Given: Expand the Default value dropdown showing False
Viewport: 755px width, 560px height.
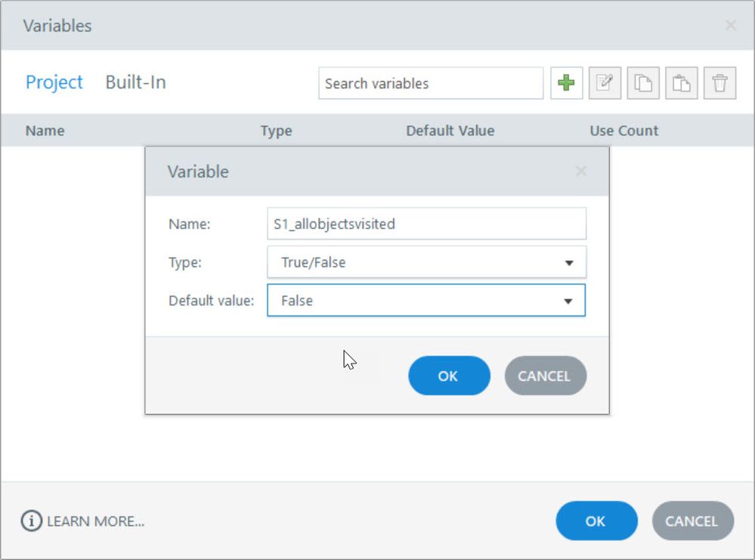Looking at the screenshot, I should point(426,300).
